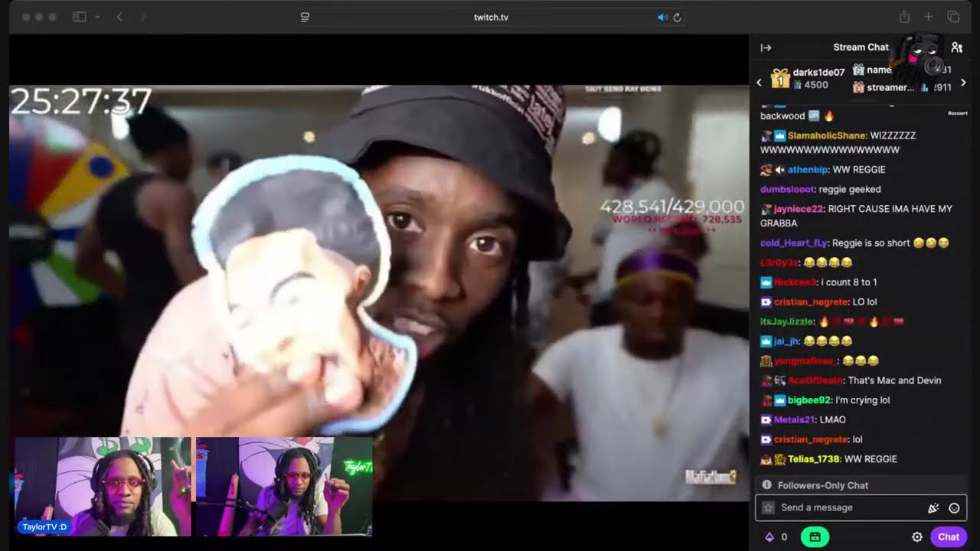The width and height of the screenshot is (980, 551).
Task: Click the "Stream Chat" header text
Action: pyautogui.click(x=861, y=47)
